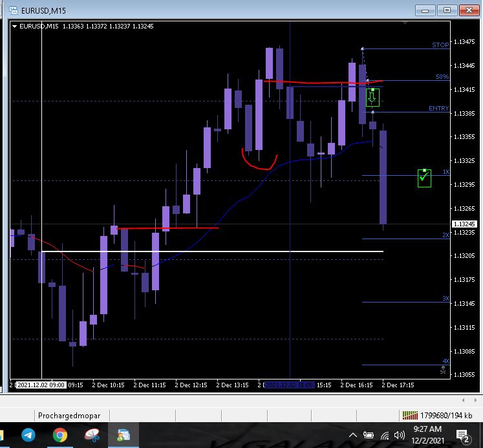Select the ENTRY level label
Image resolution: width=483 pixels, height=448 pixels.
(x=438, y=109)
